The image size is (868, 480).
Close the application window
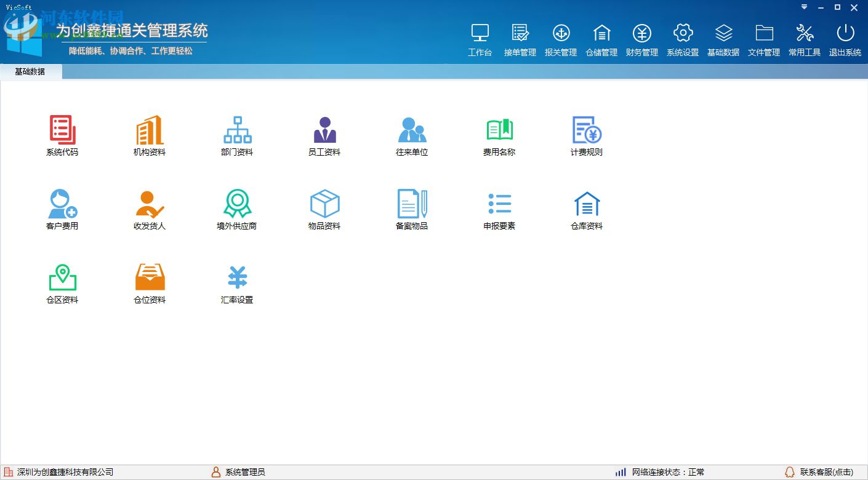(854, 7)
